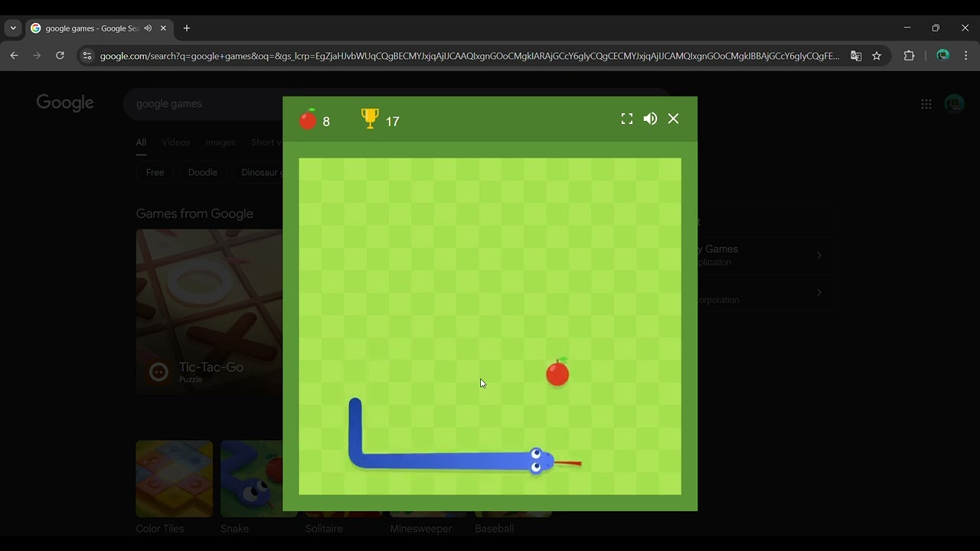Mute the google games tab audio
This screenshot has height=551, width=980.
click(x=147, y=28)
